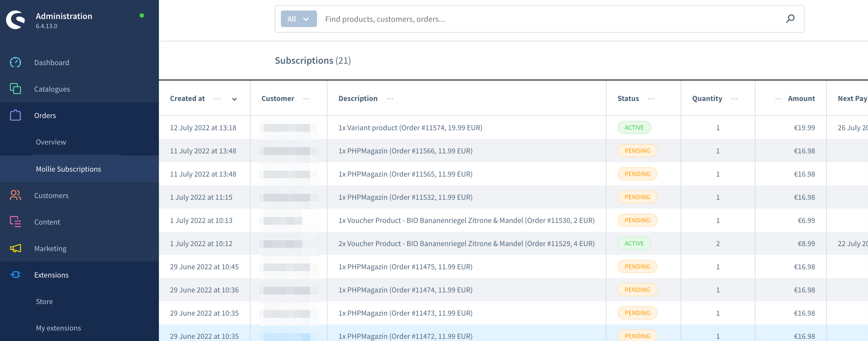Open the All search filter dropdown
This screenshot has height=341, width=868.
(x=299, y=19)
